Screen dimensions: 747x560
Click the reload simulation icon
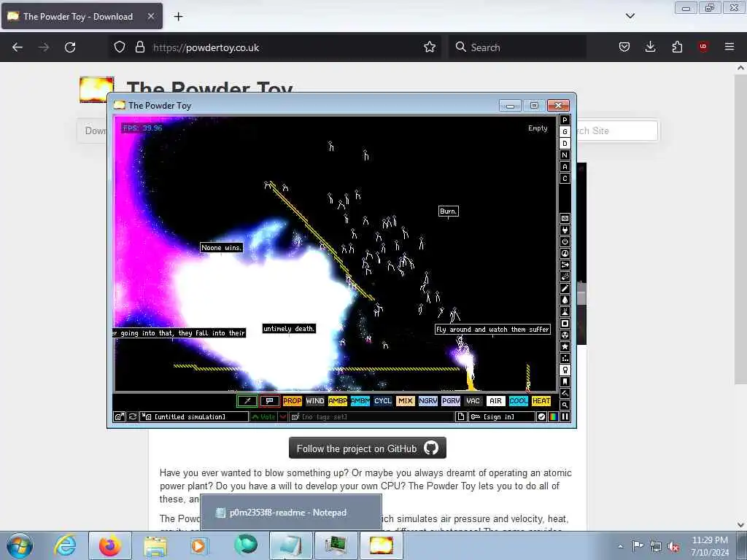(133, 416)
